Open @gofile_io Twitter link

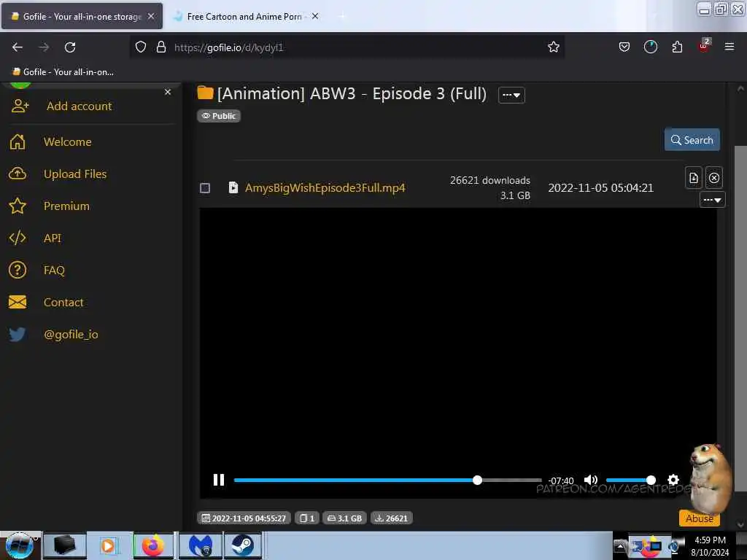pos(71,334)
